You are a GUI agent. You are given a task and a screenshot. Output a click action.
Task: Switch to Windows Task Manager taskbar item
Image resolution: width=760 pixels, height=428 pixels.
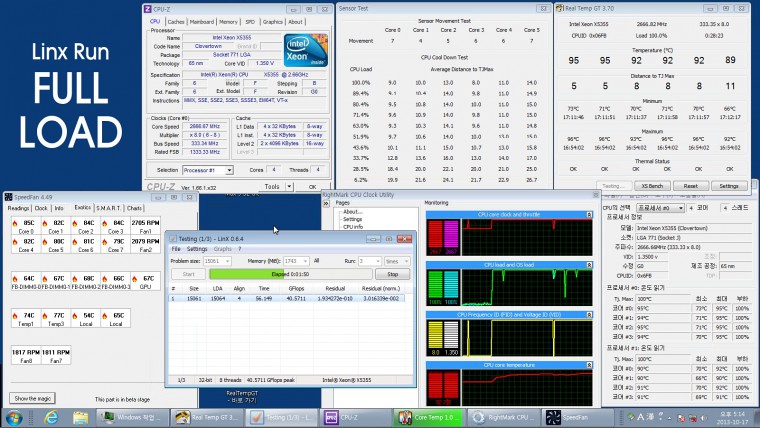click(x=133, y=417)
